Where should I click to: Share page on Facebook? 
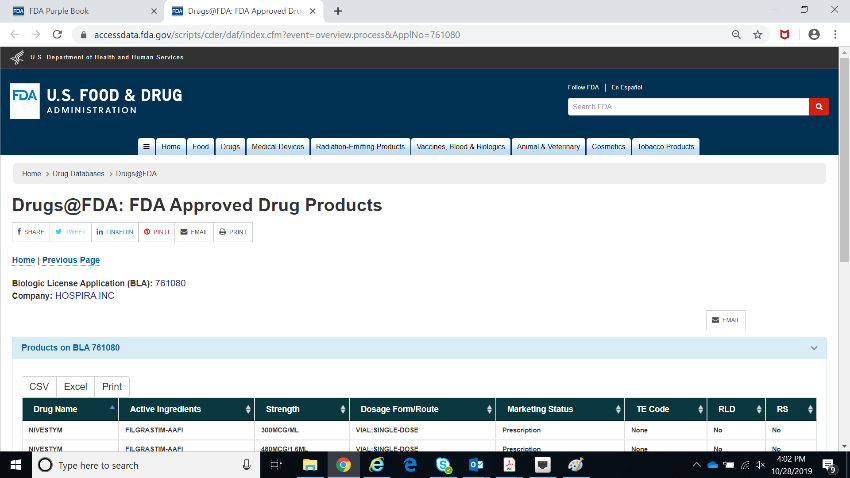(x=31, y=232)
